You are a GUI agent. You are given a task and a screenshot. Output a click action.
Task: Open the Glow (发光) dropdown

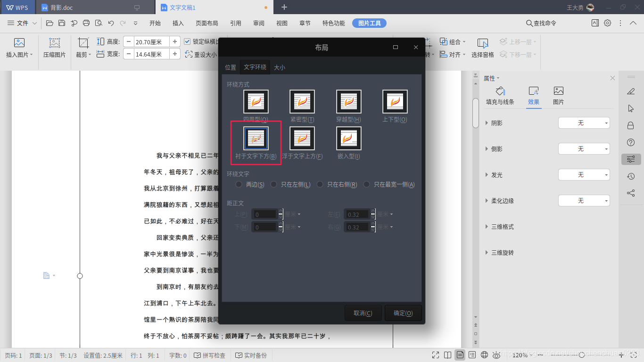coord(584,175)
